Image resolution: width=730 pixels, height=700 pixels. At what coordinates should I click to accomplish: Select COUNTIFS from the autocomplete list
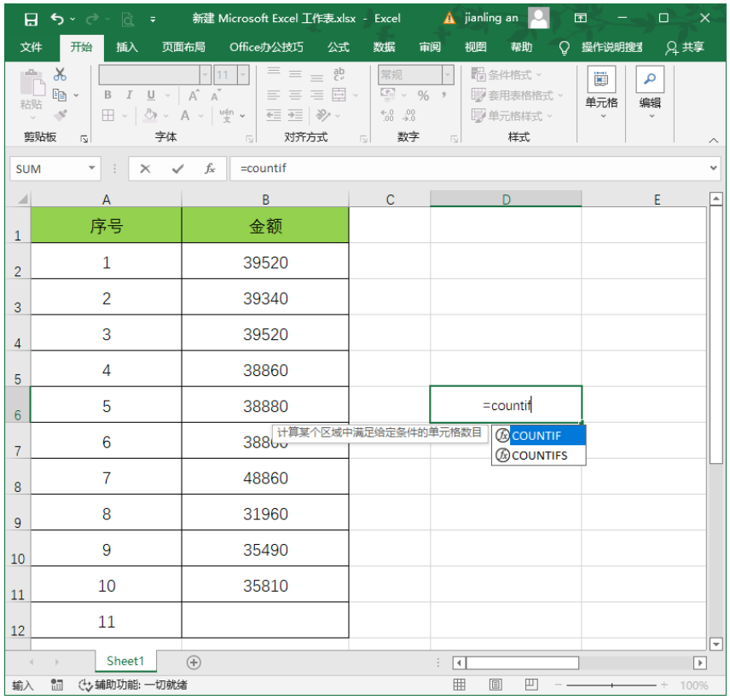click(x=539, y=455)
